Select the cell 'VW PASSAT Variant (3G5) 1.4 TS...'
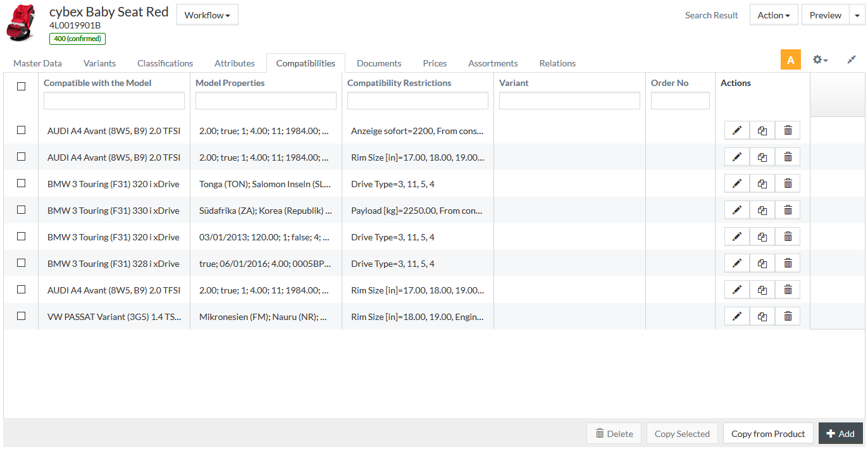This screenshot has height=449, width=868. [x=115, y=317]
